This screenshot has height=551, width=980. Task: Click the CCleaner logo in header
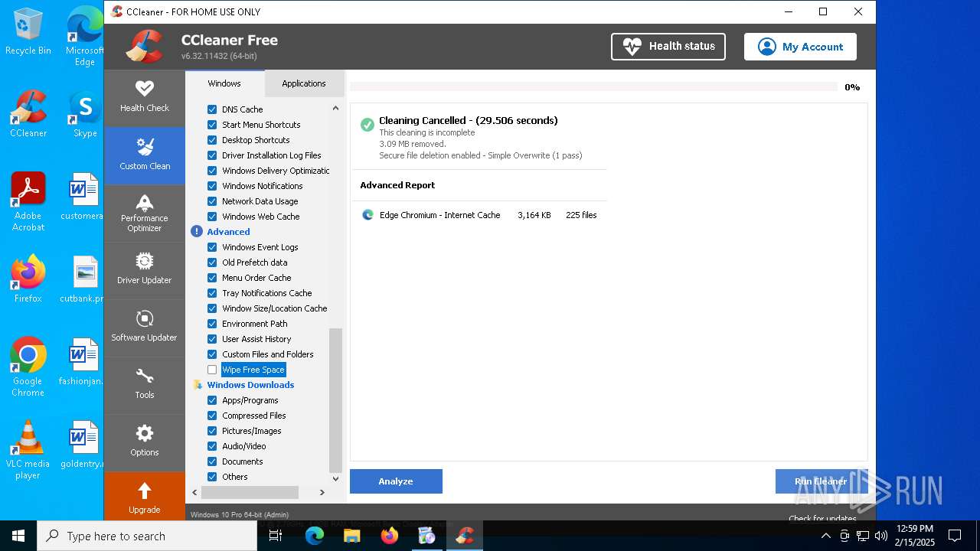(144, 47)
